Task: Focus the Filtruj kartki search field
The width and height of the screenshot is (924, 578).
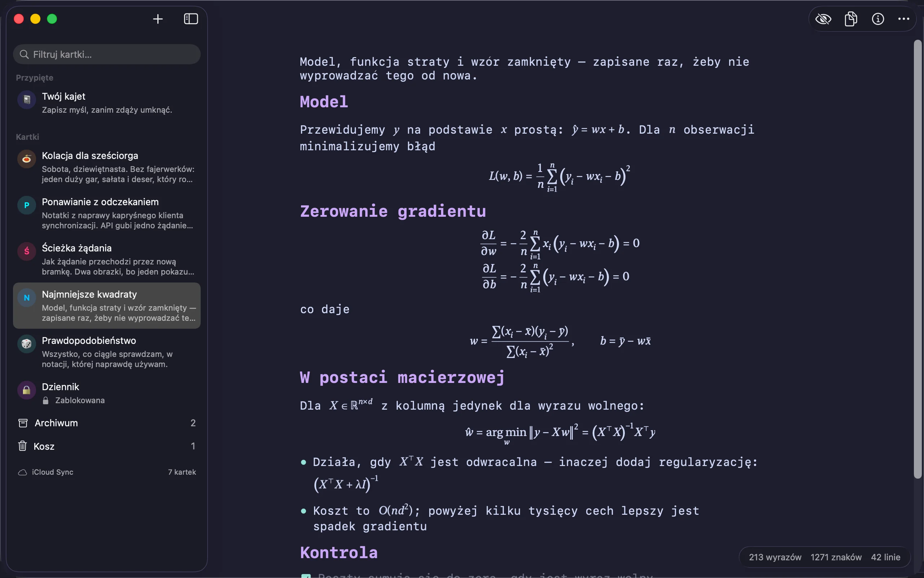Action: [106, 54]
